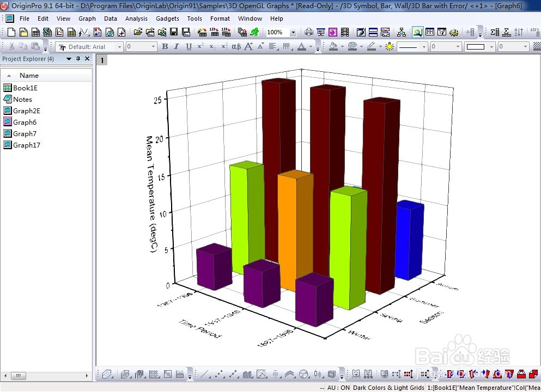Select the Column bar plot icon

[x=247, y=374]
